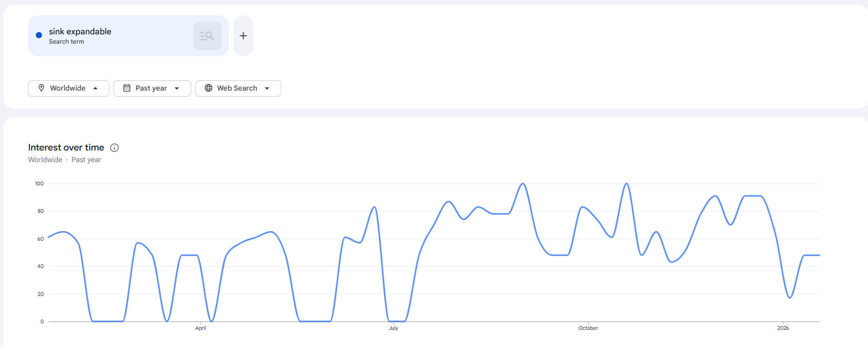Select the July marker on the time axis
The width and height of the screenshot is (868, 347).
(x=394, y=328)
